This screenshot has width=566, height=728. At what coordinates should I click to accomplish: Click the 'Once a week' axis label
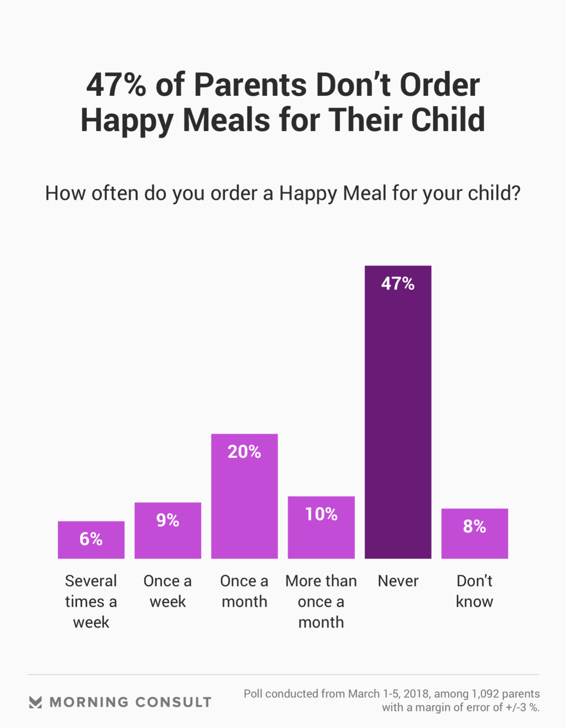click(168, 591)
